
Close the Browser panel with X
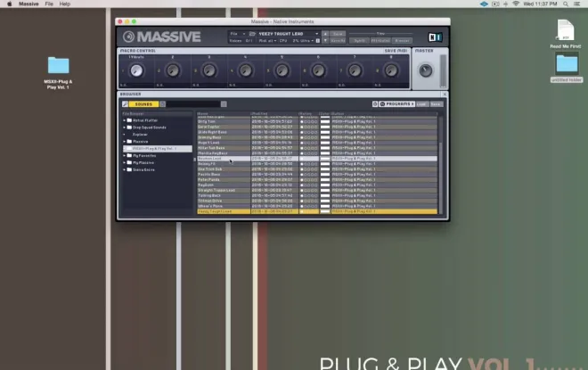[x=445, y=95]
